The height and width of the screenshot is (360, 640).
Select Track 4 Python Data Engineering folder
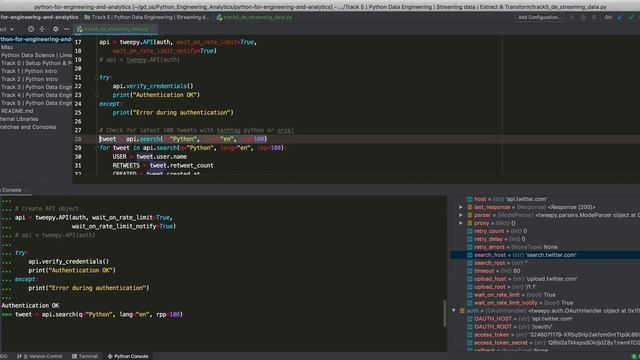(36, 95)
